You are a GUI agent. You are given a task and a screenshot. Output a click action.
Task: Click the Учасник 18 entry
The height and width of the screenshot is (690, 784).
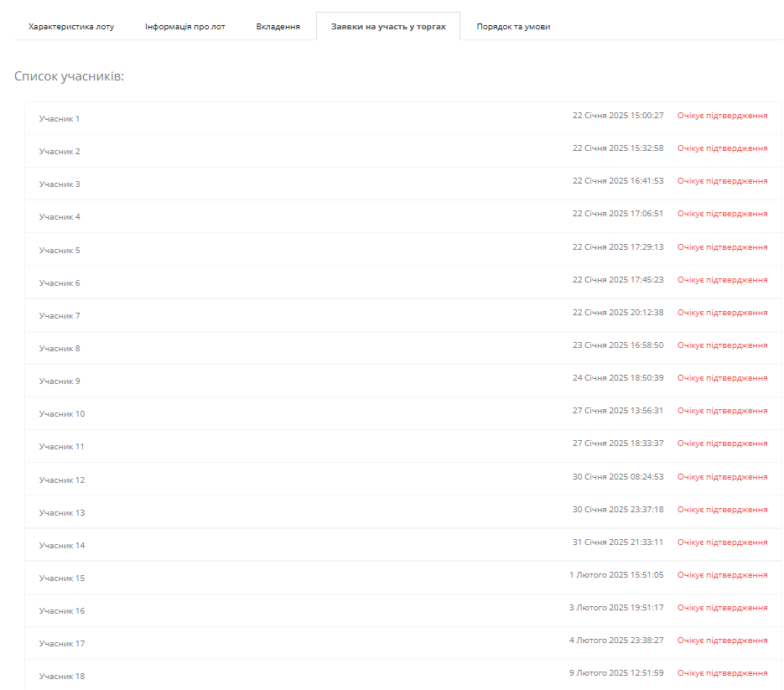coord(62,677)
